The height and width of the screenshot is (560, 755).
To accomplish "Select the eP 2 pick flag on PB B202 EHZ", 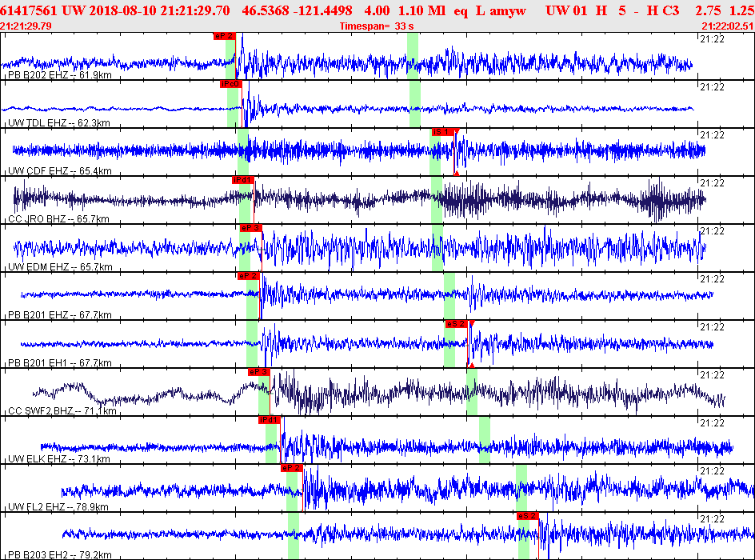I will click(225, 36).
